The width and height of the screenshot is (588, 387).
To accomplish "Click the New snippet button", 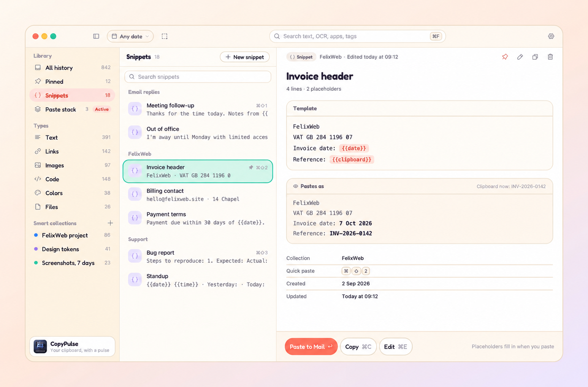I will click(x=245, y=57).
